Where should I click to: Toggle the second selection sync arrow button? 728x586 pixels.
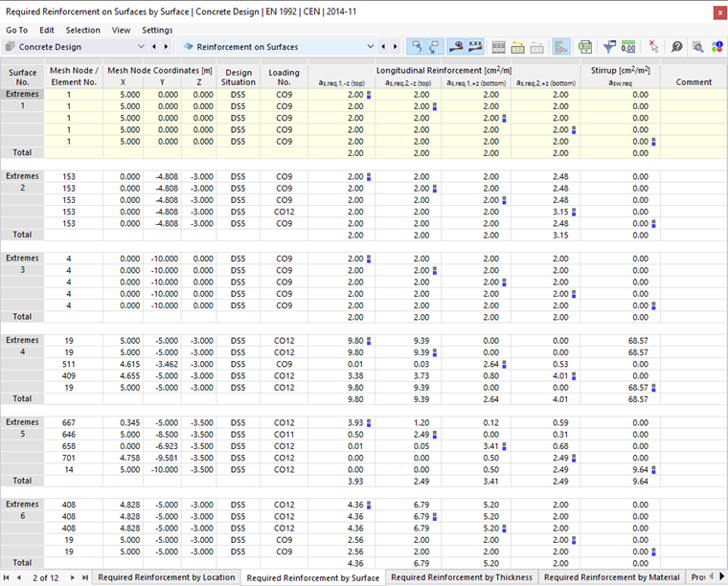click(x=435, y=46)
